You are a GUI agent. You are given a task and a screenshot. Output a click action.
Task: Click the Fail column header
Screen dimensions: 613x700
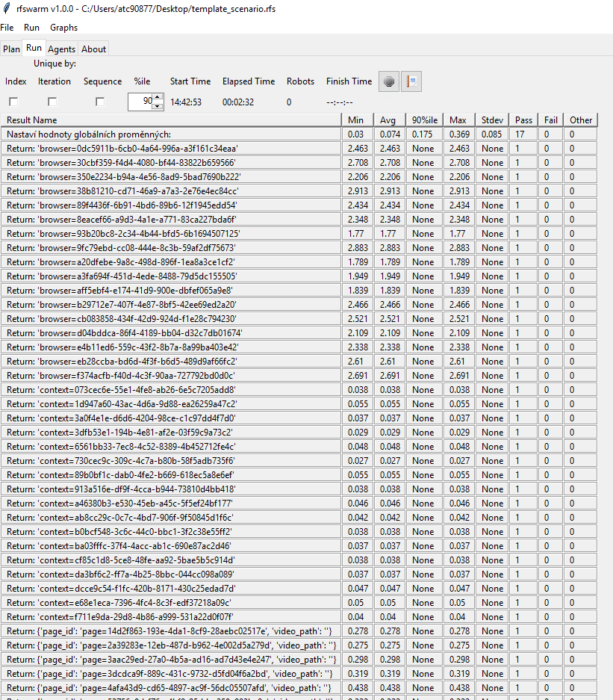[x=550, y=120]
